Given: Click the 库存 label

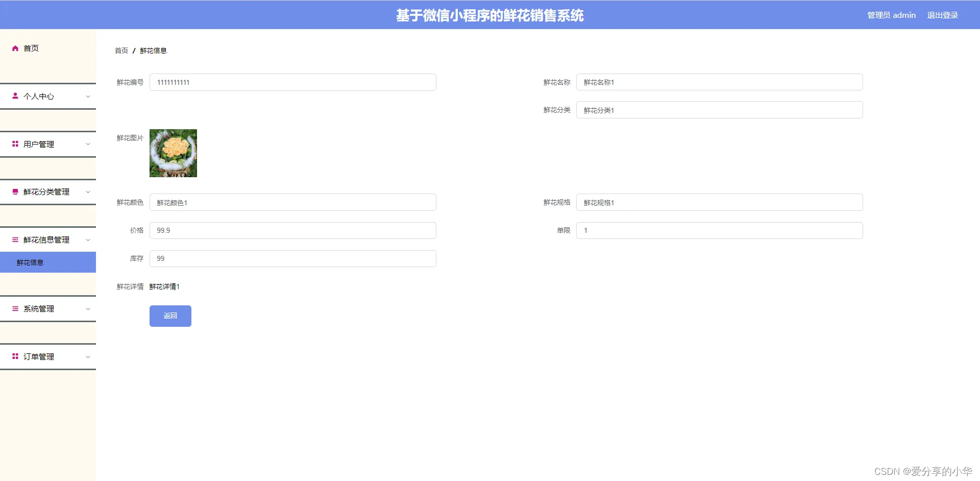Looking at the screenshot, I should [x=137, y=258].
